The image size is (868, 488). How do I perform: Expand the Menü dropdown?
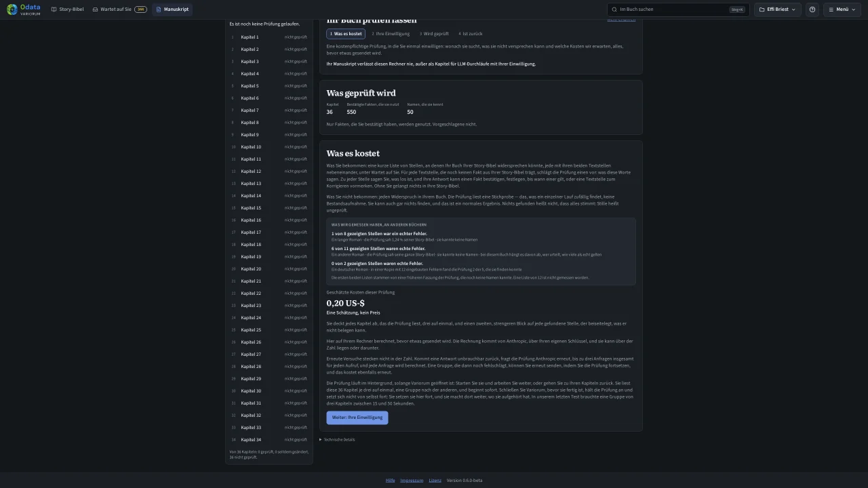[x=842, y=9]
